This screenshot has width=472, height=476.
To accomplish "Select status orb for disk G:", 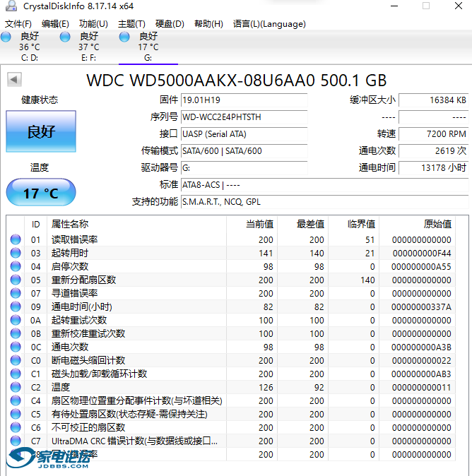I will coord(124,37).
